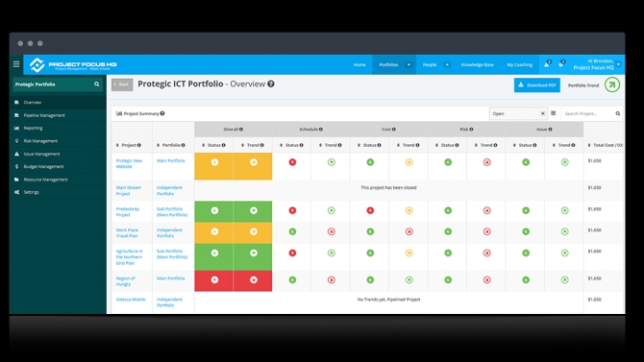This screenshot has height=362, width=644.
Task: Open Risk Management in the sidebar
Action: click(x=58, y=141)
